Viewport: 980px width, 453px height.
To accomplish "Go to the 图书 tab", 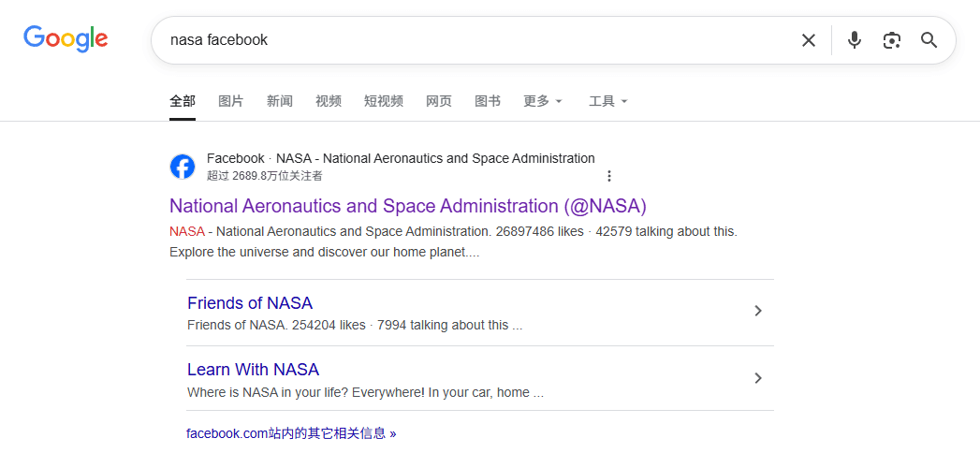I will 487,101.
